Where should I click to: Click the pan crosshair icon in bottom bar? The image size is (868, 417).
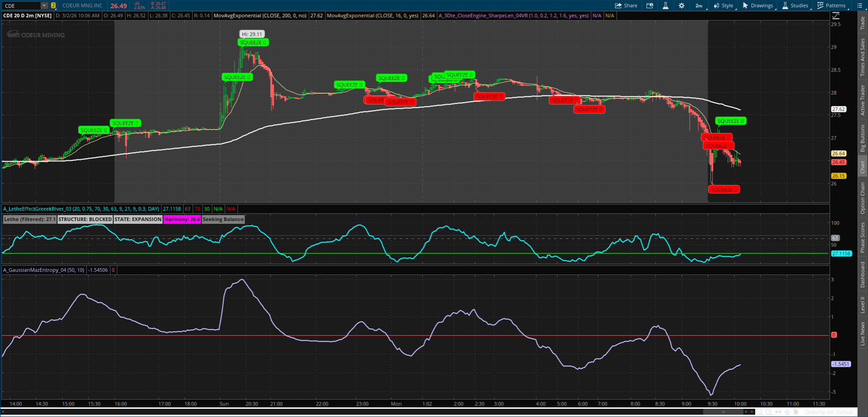pyautogui.click(x=788, y=412)
